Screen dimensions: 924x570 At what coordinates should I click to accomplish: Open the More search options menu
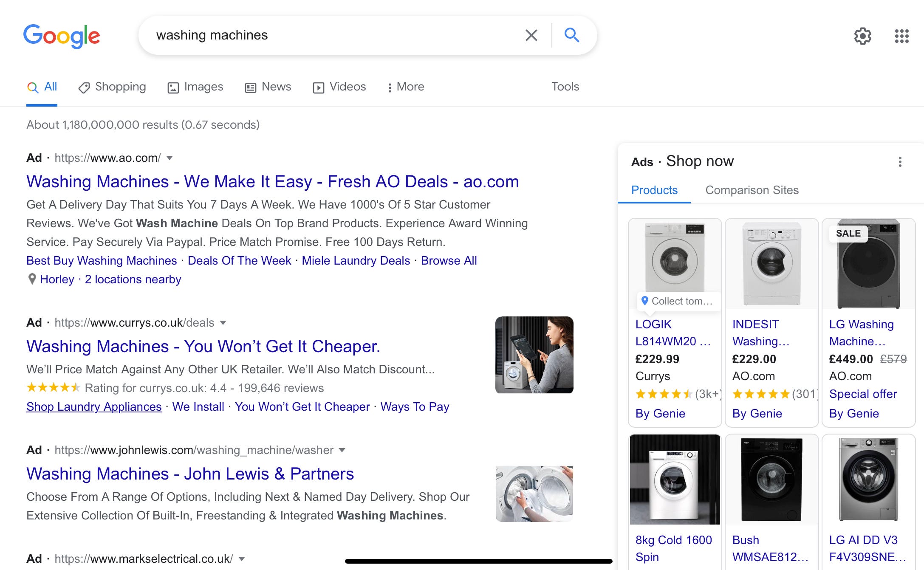(x=405, y=87)
